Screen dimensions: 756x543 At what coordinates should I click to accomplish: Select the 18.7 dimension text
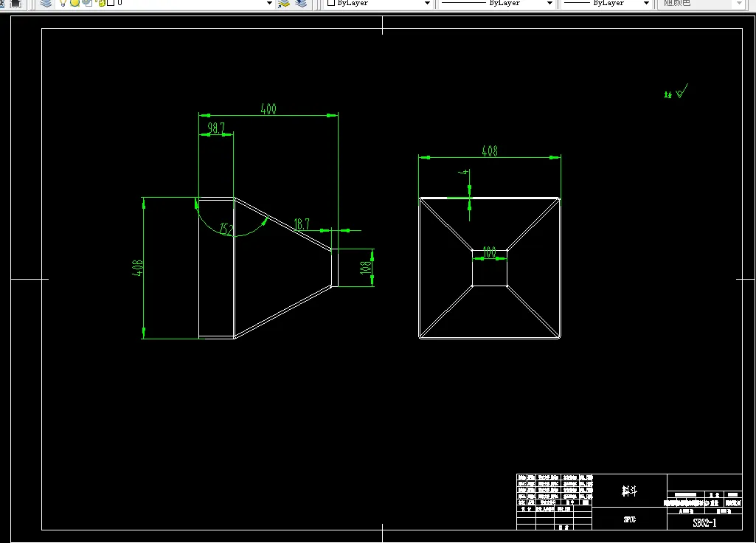click(302, 224)
